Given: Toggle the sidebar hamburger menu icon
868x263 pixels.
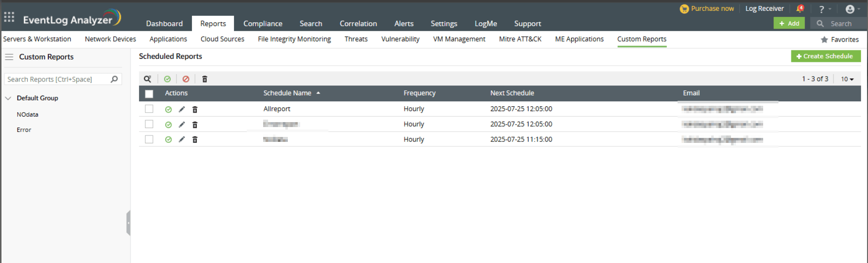Looking at the screenshot, I should pyautogui.click(x=9, y=57).
